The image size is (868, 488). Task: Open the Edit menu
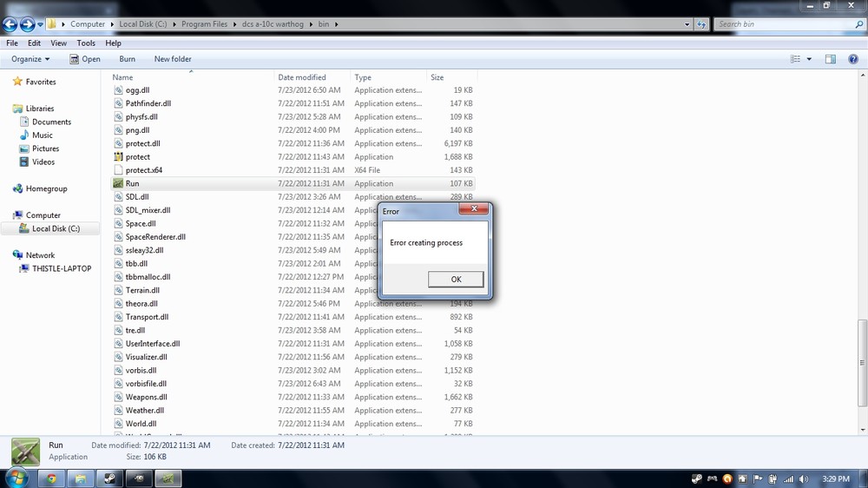[x=35, y=43]
